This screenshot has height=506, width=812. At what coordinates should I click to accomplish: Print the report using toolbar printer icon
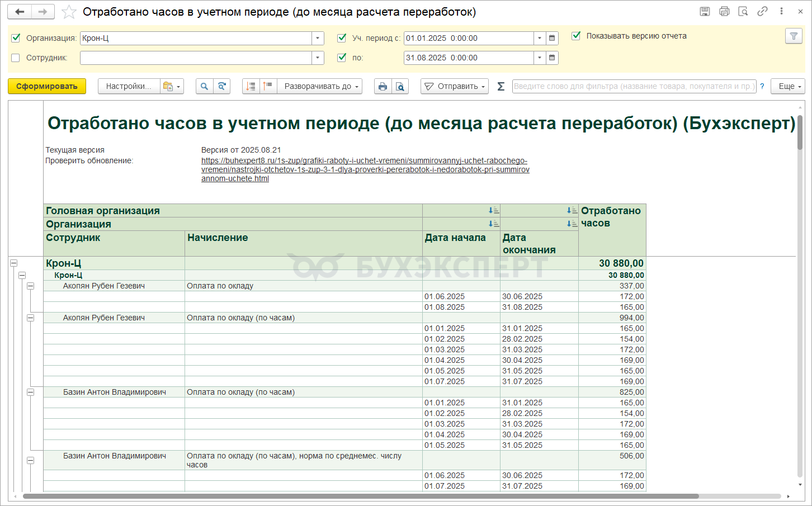click(383, 86)
